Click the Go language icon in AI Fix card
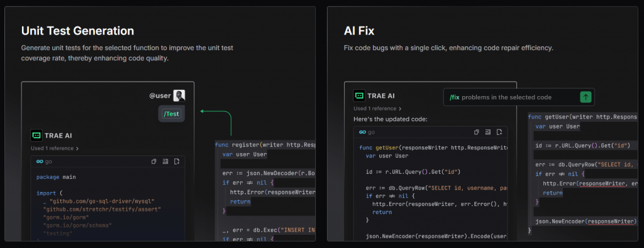The image size is (644, 248). pos(363,132)
